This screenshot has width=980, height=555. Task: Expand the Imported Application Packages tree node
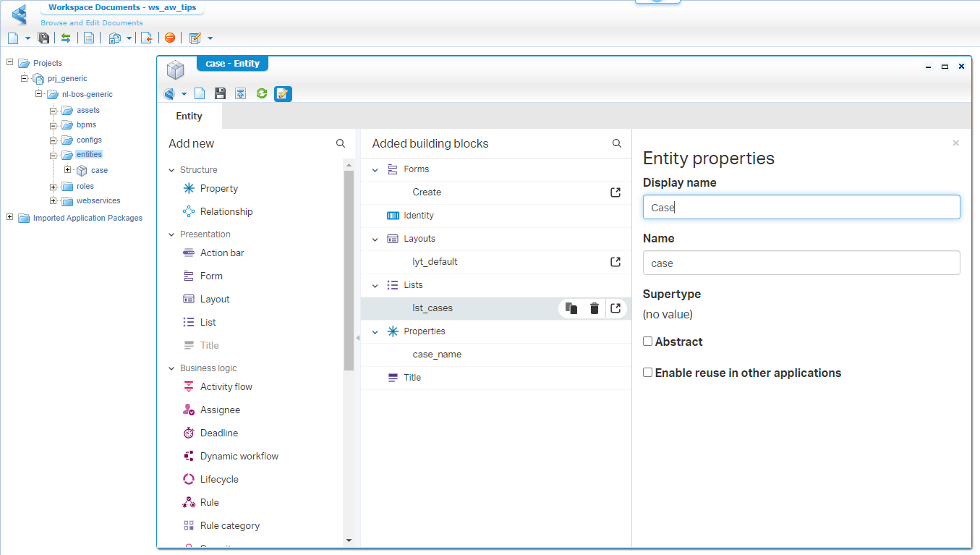pyautogui.click(x=10, y=218)
